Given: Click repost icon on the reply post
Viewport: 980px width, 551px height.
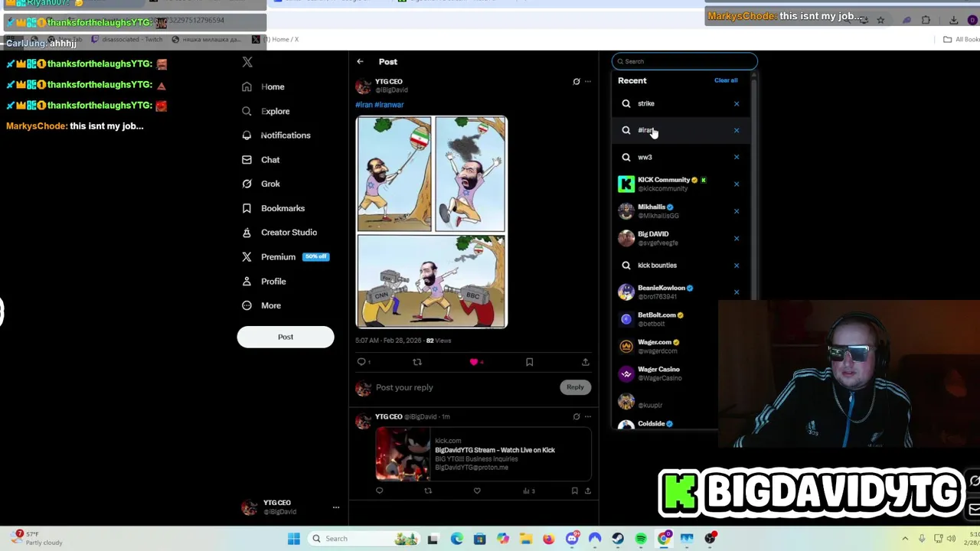Looking at the screenshot, I should pyautogui.click(x=428, y=491).
